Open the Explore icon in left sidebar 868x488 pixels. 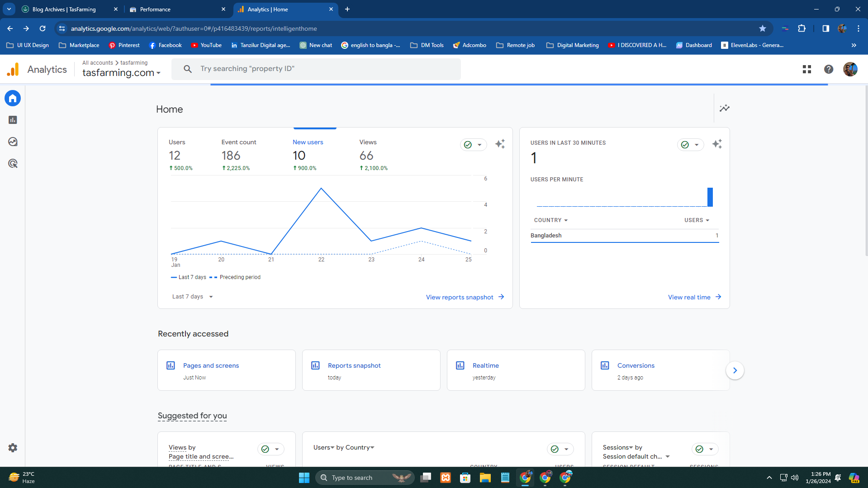[13, 142]
